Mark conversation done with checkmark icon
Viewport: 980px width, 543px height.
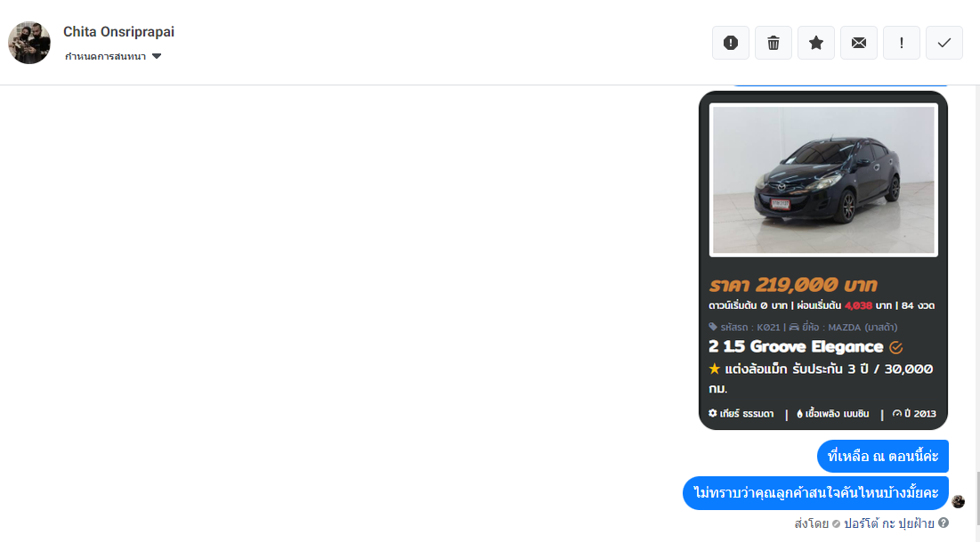coord(944,43)
